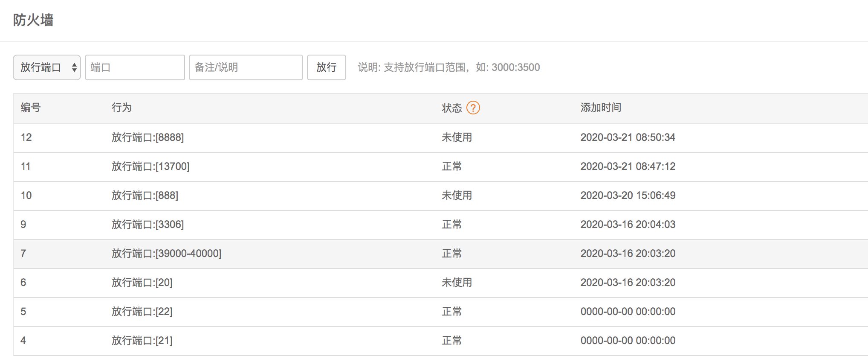This screenshot has height=356, width=868.
Task: Click the 备注/说明 remark input field
Action: click(246, 67)
